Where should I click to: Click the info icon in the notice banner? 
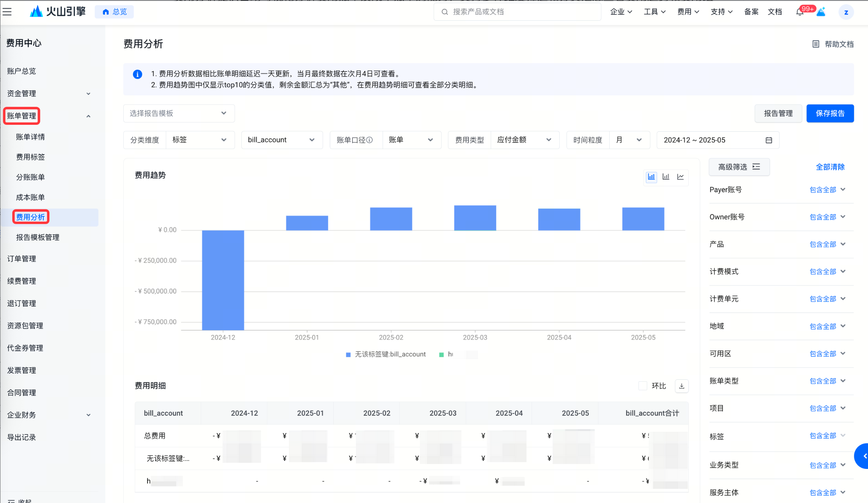tap(138, 74)
